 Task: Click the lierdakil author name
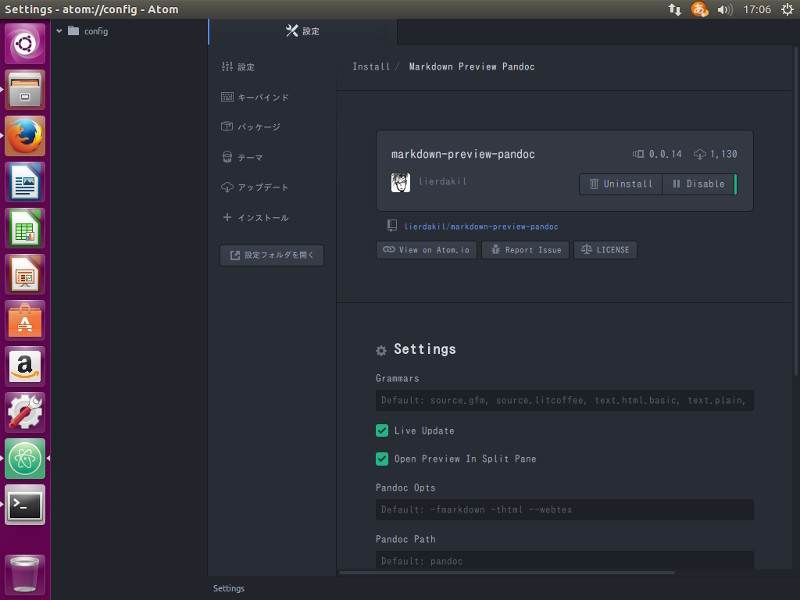tap(442, 181)
